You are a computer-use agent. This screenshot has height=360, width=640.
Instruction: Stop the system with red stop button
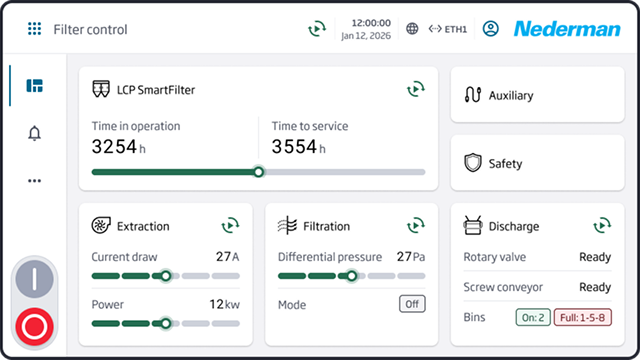pyautogui.click(x=34, y=327)
